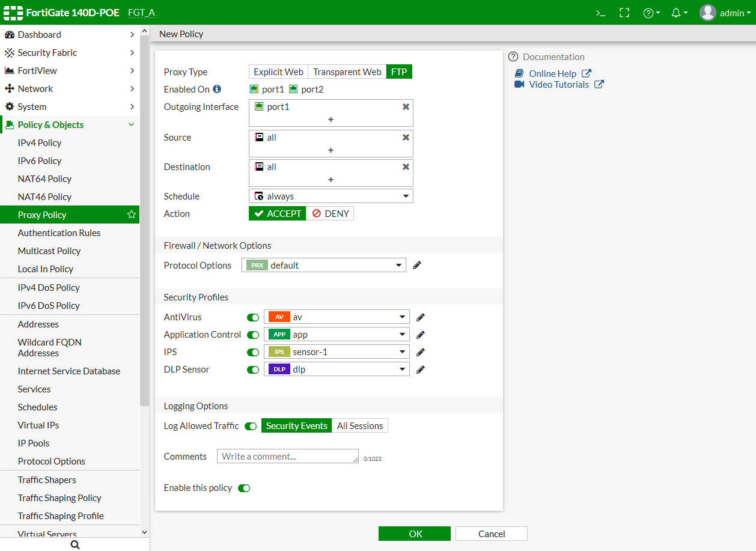This screenshot has width=756, height=551.
Task: Remove port1 from Outgoing Interface
Action: click(x=406, y=106)
